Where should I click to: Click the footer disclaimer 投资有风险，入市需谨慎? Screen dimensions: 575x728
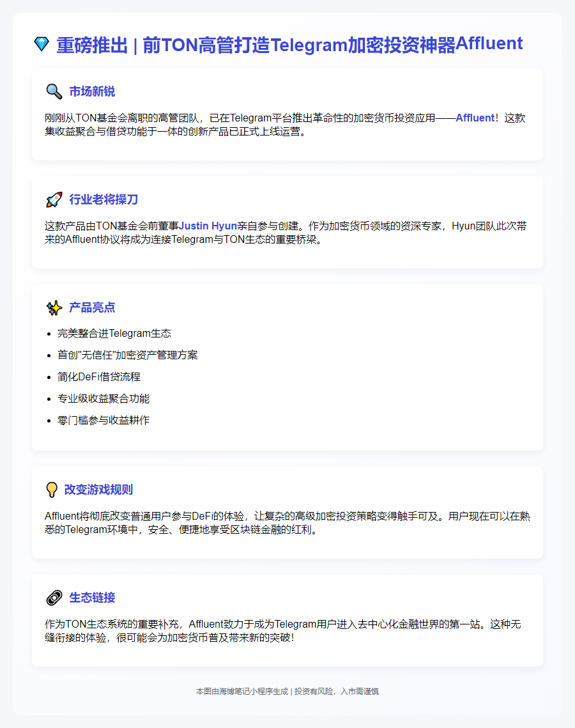pos(337,692)
